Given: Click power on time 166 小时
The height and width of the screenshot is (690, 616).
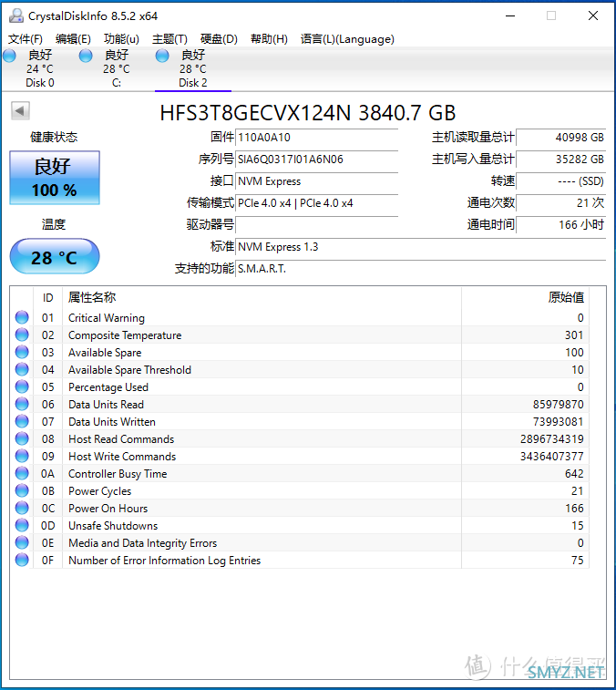Looking at the screenshot, I should pyautogui.click(x=561, y=225).
